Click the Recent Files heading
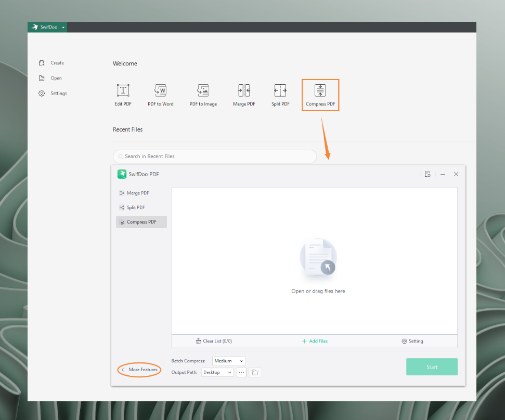505x420 pixels. [x=127, y=129]
